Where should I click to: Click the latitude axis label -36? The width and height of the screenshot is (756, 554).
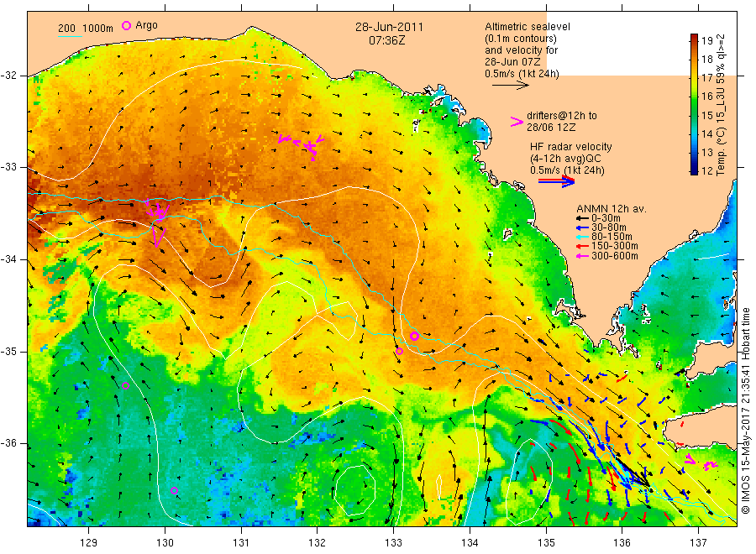pyautogui.click(x=9, y=443)
